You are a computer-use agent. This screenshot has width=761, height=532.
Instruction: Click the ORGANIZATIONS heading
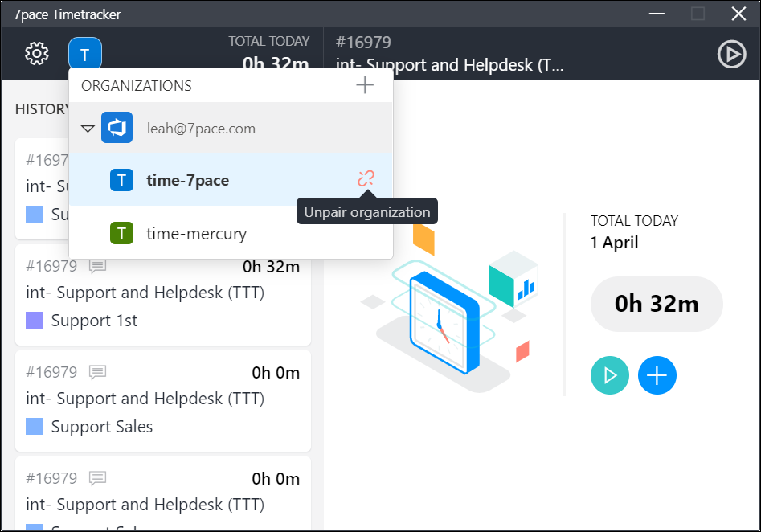click(x=137, y=85)
